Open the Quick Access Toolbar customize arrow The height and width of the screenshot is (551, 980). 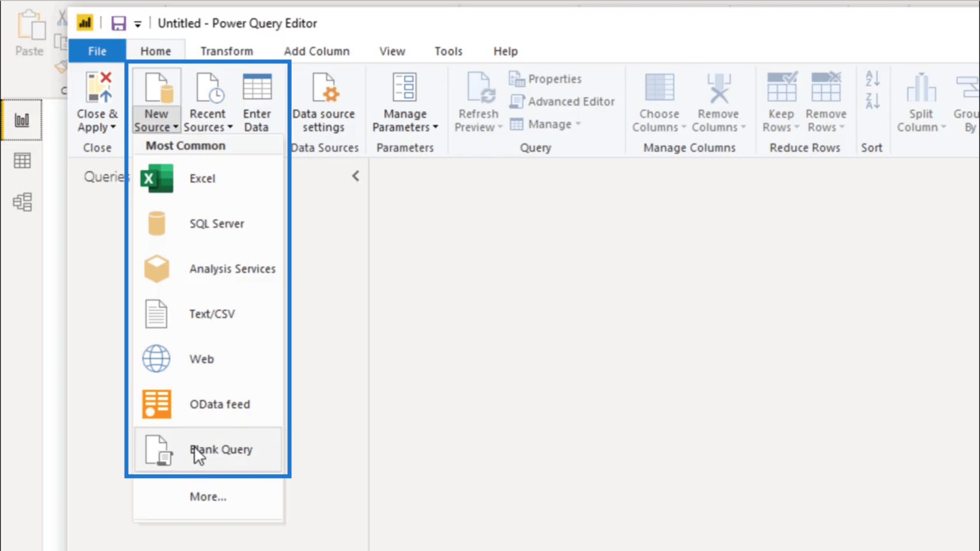[138, 24]
